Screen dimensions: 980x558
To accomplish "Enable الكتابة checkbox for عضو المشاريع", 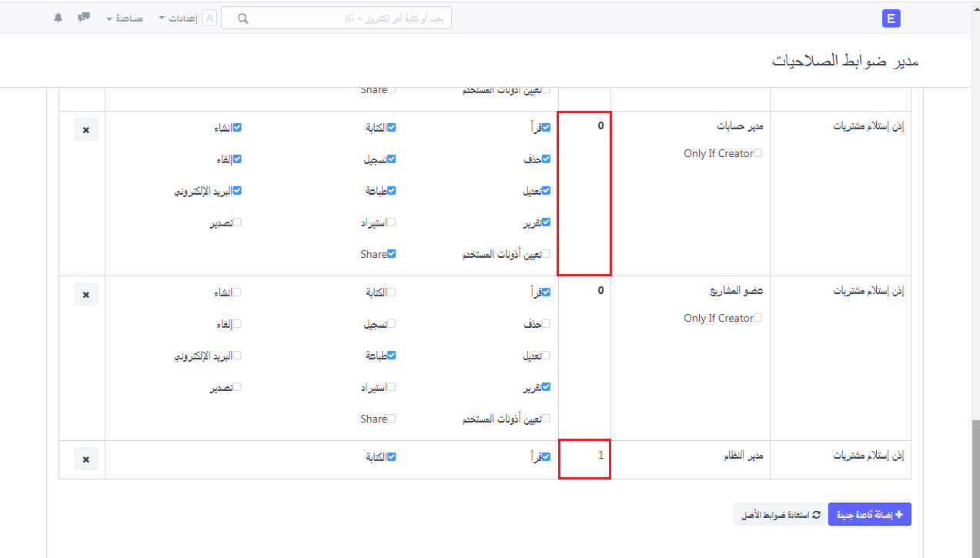I will (x=391, y=292).
